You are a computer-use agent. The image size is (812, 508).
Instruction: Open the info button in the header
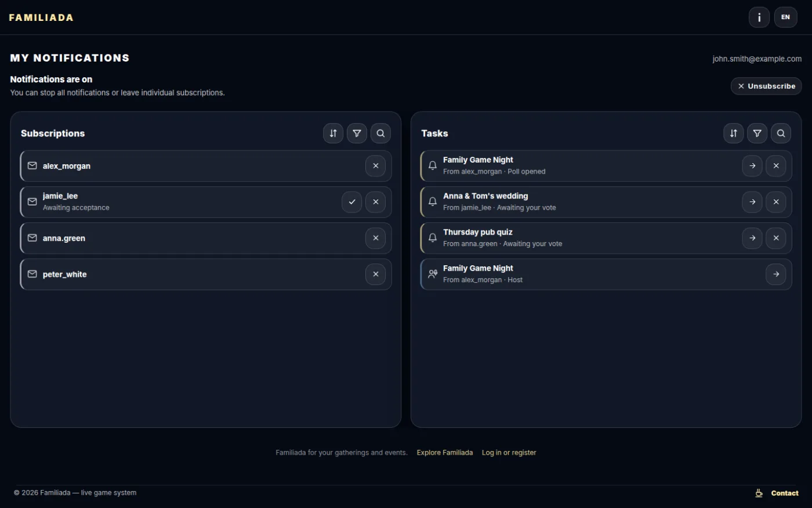pos(759,17)
